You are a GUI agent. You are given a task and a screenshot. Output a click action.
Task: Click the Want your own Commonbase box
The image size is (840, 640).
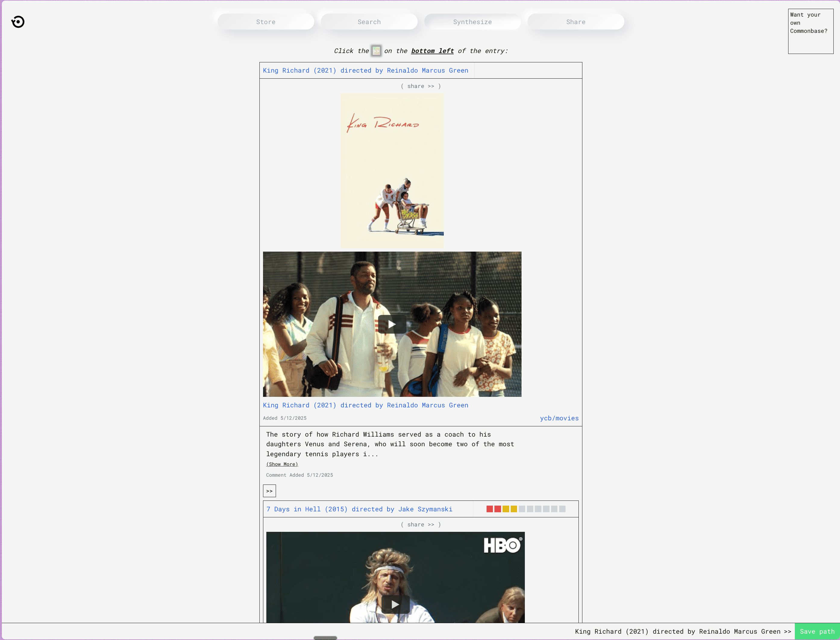[x=810, y=31]
